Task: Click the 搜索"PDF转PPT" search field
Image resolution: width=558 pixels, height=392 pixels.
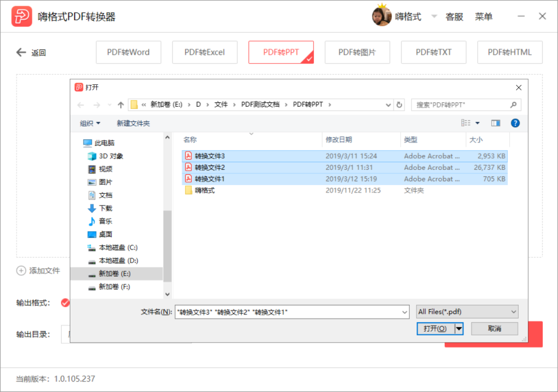Action: [x=466, y=105]
